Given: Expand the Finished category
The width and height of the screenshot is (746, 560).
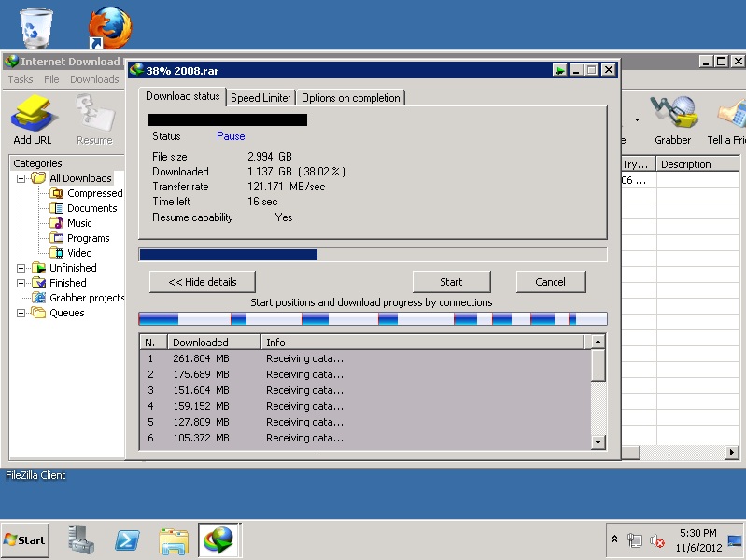Looking at the screenshot, I should [21, 283].
